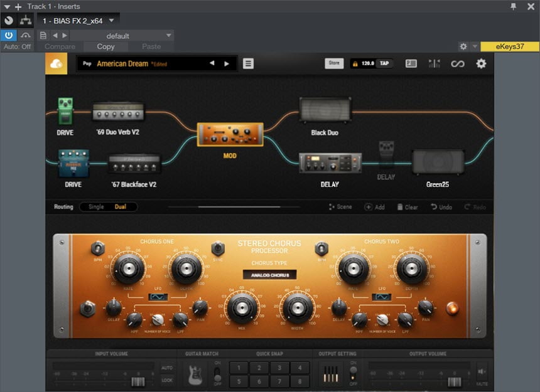
Task: Select the DELAY rack unit
Action: pyautogui.click(x=330, y=162)
